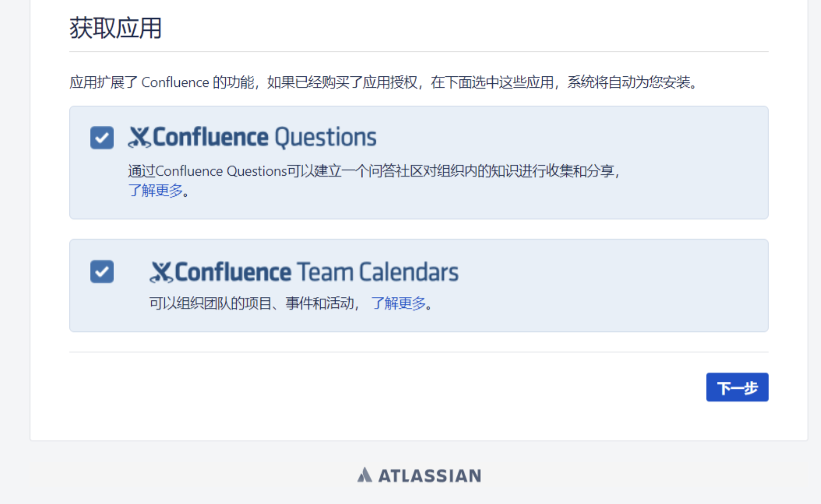
Task: Click the text 可以组织团队的项目、事件和活动
Action: coord(251,303)
